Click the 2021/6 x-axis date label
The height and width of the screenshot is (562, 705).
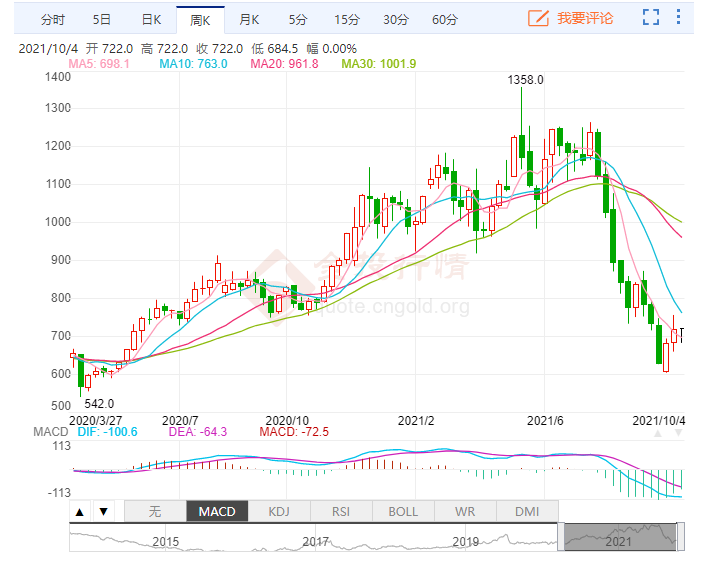[x=545, y=421]
